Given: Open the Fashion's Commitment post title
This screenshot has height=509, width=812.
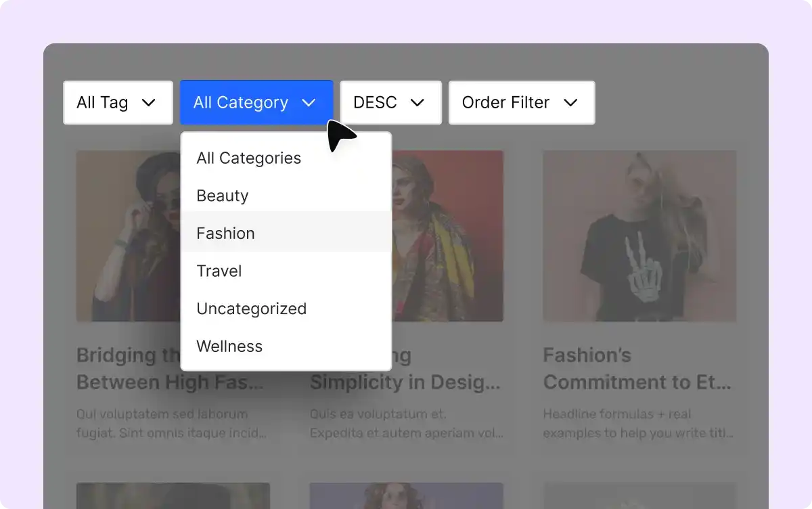Looking at the screenshot, I should coord(637,369).
